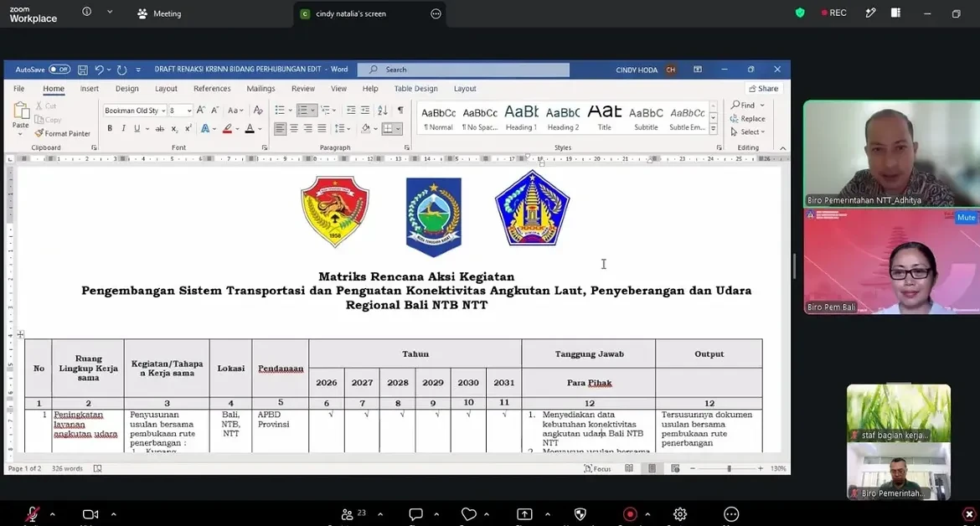Click the Increase Font Size icon
The width and height of the screenshot is (980, 526).
pos(201,110)
